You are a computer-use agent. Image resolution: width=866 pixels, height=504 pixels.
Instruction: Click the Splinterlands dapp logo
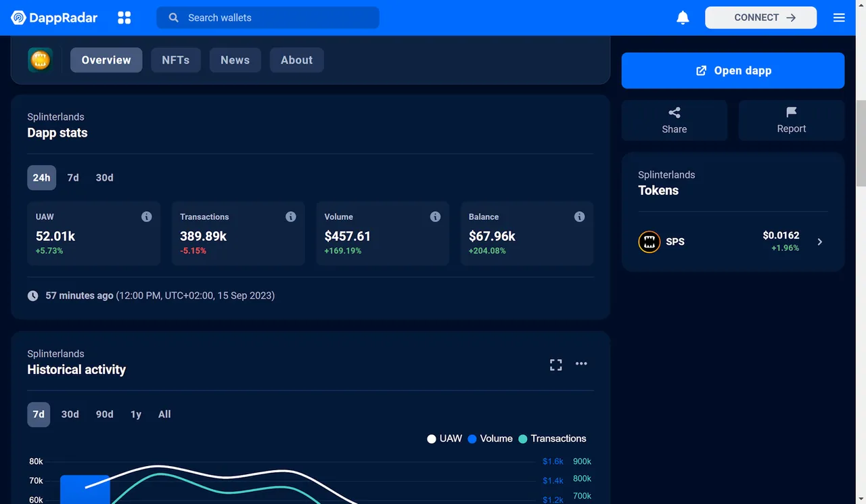pyautogui.click(x=41, y=60)
